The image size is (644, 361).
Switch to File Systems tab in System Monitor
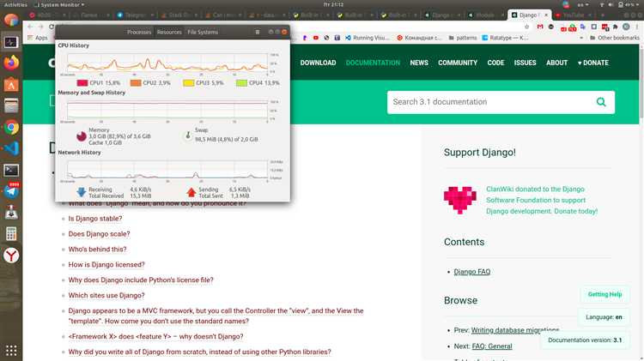coord(203,32)
